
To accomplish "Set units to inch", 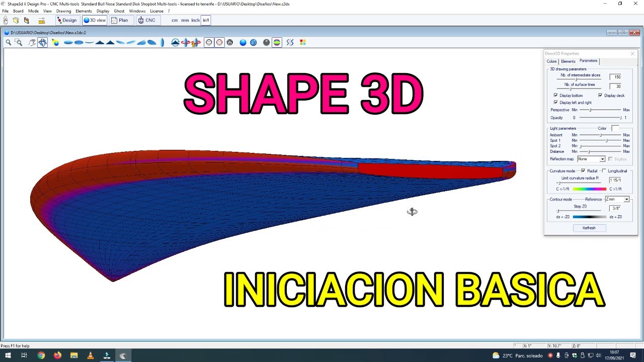I will pos(195,21).
